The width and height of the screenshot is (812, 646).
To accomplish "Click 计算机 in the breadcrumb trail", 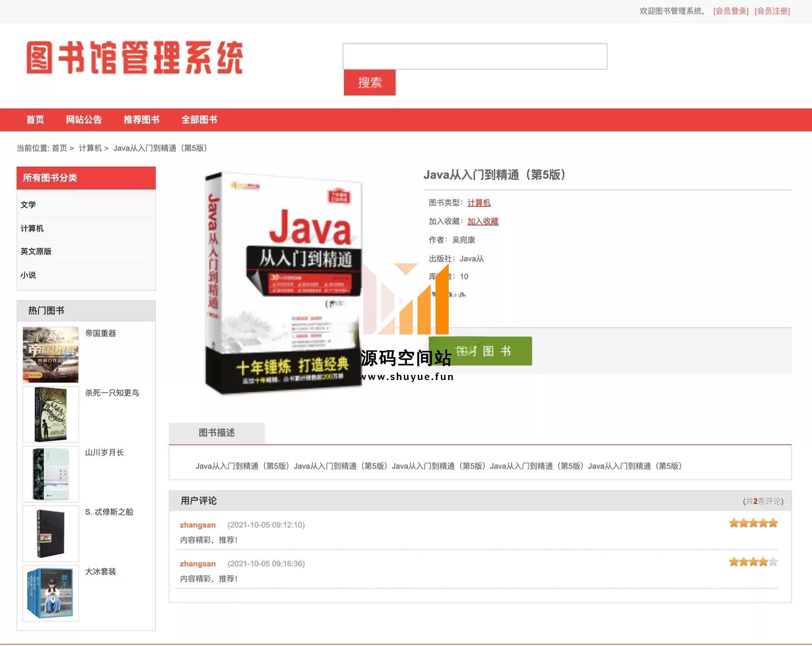I will click(x=90, y=148).
